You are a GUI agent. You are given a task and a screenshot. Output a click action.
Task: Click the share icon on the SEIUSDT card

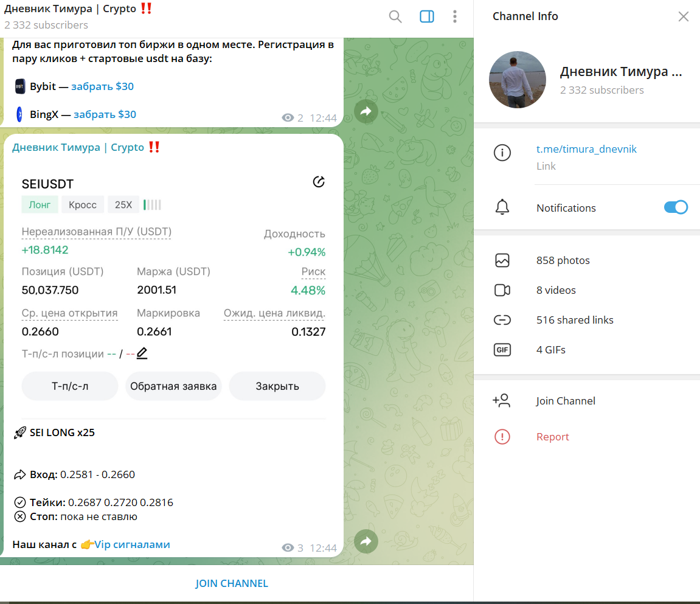pyautogui.click(x=318, y=182)
